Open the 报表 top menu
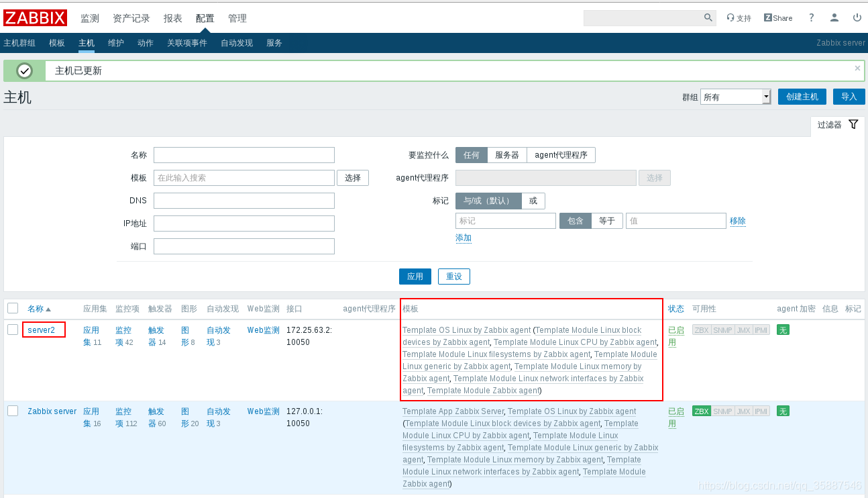The width and height of the screenshot is (868, 498). point(173,18)
